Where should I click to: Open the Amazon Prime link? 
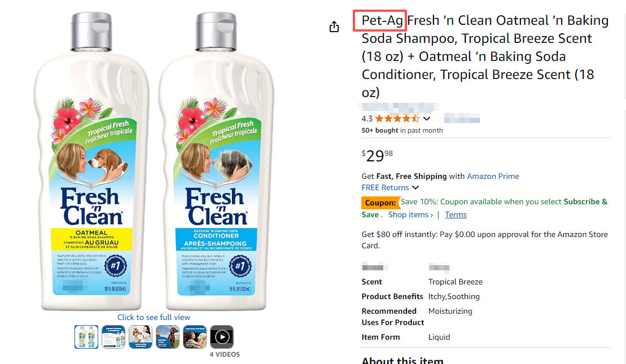click(x=493, y=176)
